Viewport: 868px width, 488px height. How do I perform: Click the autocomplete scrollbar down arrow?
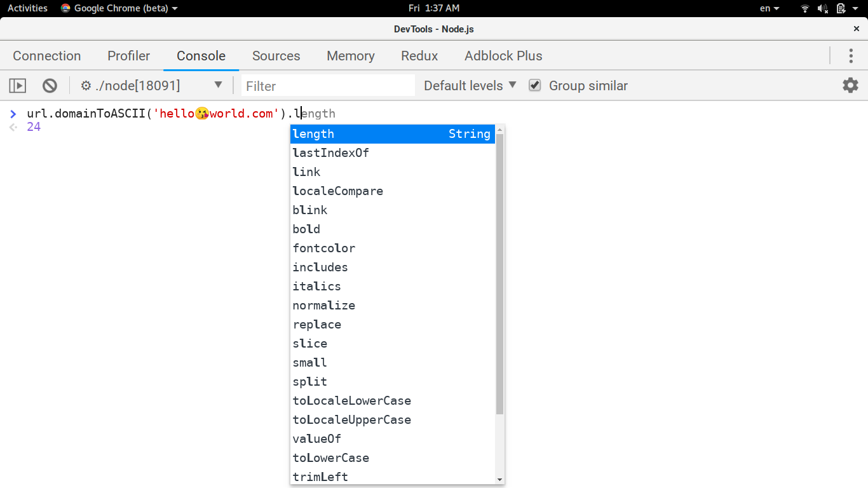pos(500,480)
